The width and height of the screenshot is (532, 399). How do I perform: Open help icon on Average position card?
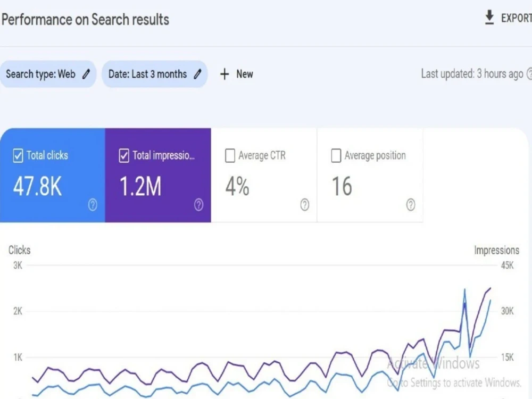click(x=411, y=205)
